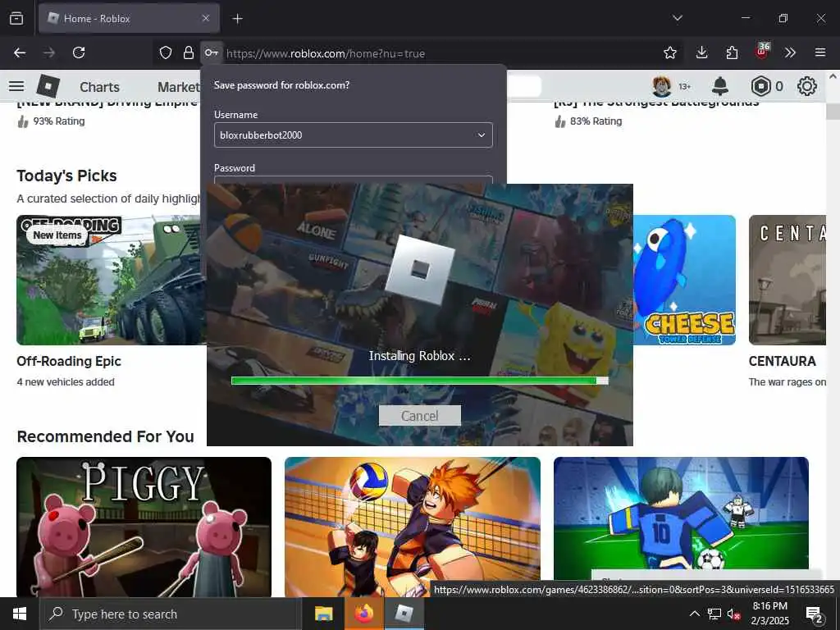Click the Recommended For You heading
The image size is (840, 630).
[106, 436]
